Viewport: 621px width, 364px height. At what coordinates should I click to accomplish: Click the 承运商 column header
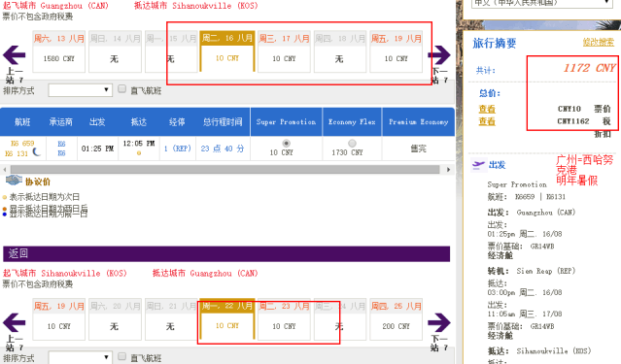[60, 122]
